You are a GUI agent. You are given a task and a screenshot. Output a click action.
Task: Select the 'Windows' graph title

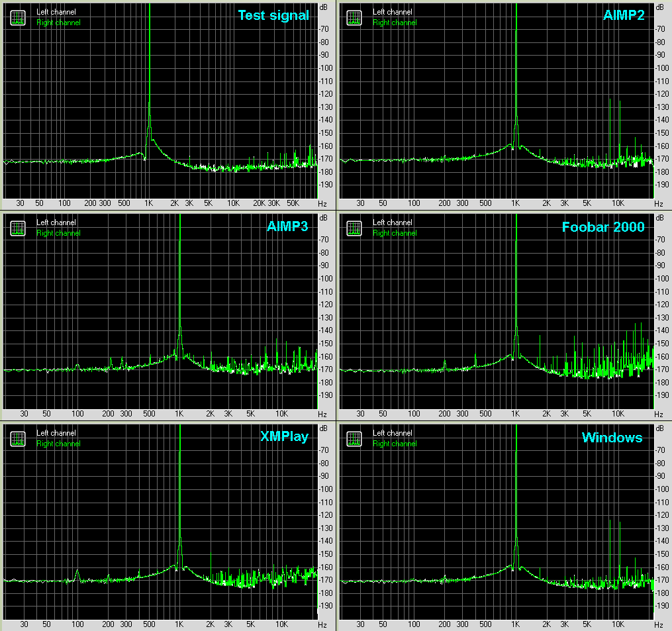pos(612,437)
